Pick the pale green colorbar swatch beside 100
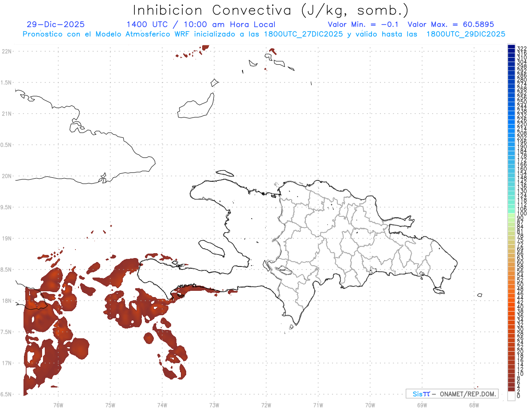 (511, 216)
